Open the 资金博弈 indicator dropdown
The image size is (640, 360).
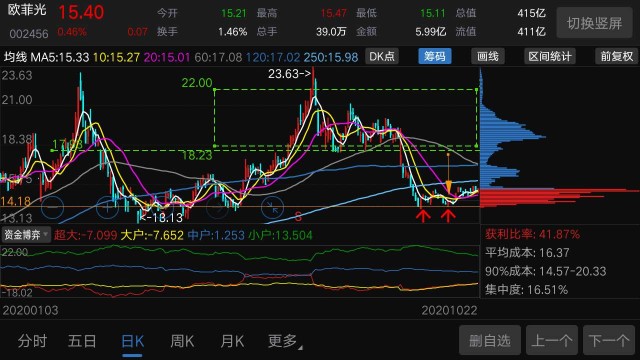click(x=25, y=235)
